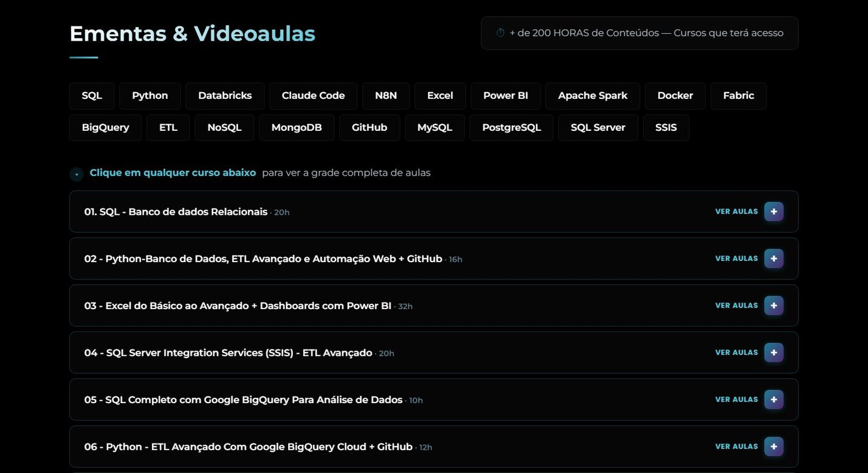Click the '+ de 200 HORAS de Conteúdos' banner
Viewport: 868px width, 473px height.
click(640, 33)
